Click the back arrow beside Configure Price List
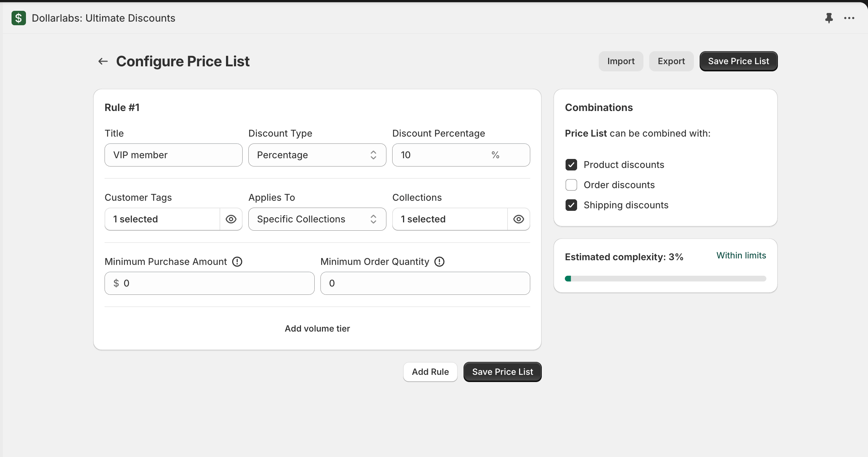 tap(103, 61)
